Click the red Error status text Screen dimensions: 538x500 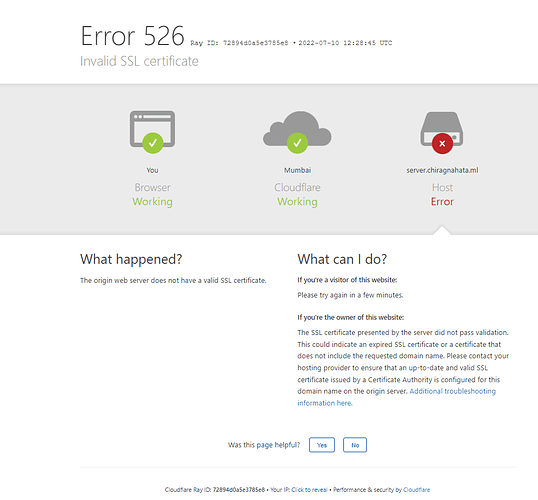click(442, 201)
